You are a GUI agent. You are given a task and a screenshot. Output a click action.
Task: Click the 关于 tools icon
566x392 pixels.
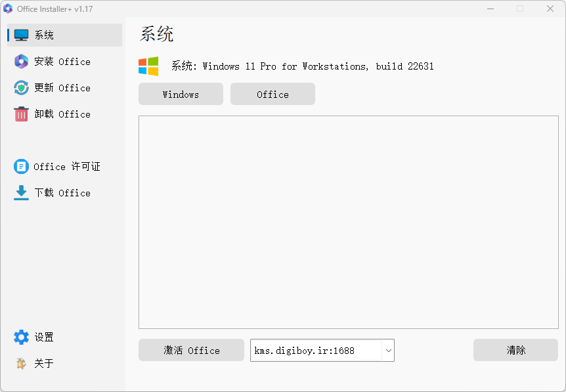[x=20, y=363]
